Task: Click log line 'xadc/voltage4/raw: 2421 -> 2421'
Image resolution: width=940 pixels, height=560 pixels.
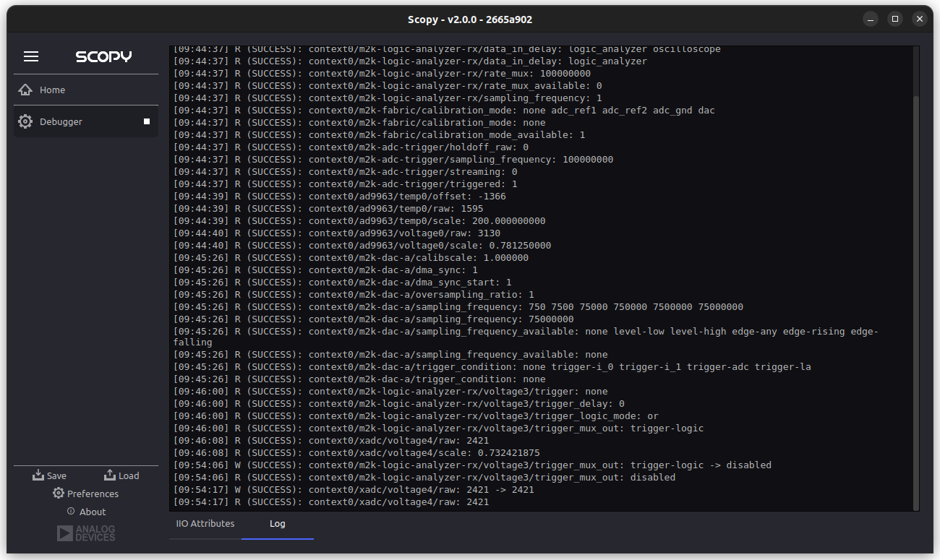Action: pos(354,490)
